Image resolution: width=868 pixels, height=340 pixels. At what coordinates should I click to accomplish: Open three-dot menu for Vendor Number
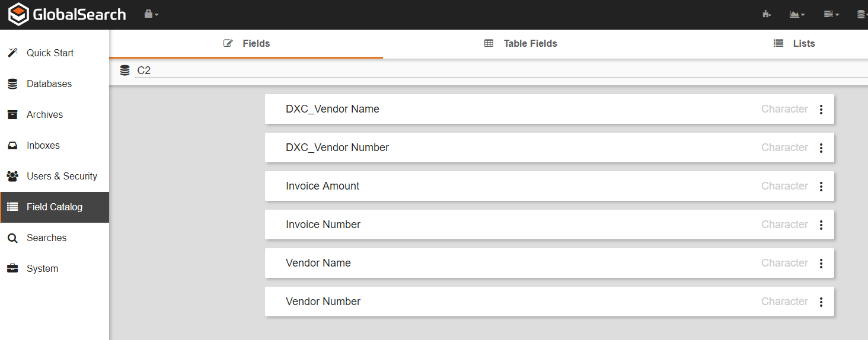point(821,302)
